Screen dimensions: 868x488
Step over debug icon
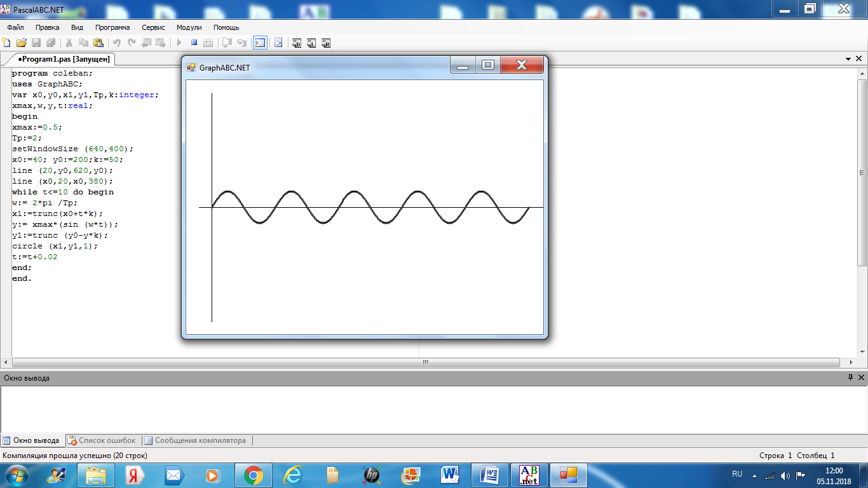(x=227, y=43)
